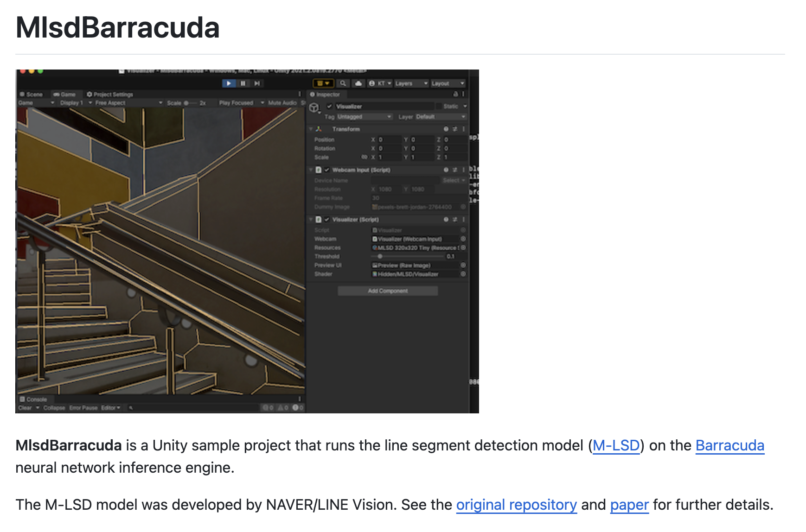Open the Display 1 dropdown
The image size is (806, 532).
(76, 103)
